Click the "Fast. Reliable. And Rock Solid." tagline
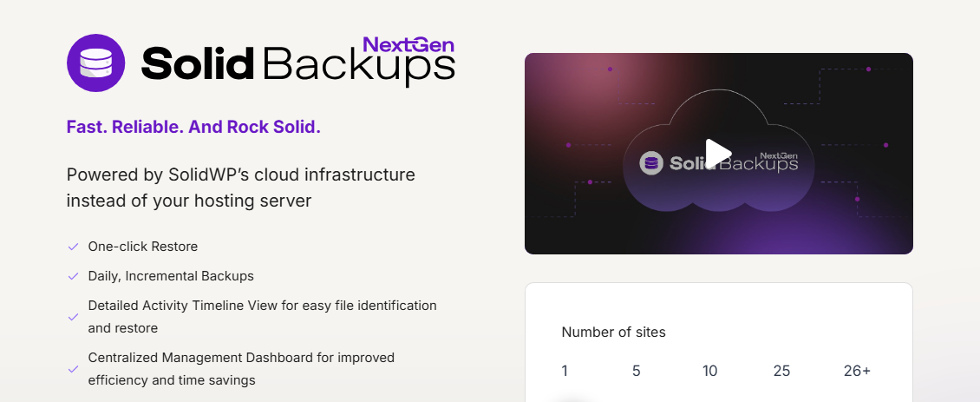This screenshot has height=402, width=980. pyautogui.click(x=193, y=127)
